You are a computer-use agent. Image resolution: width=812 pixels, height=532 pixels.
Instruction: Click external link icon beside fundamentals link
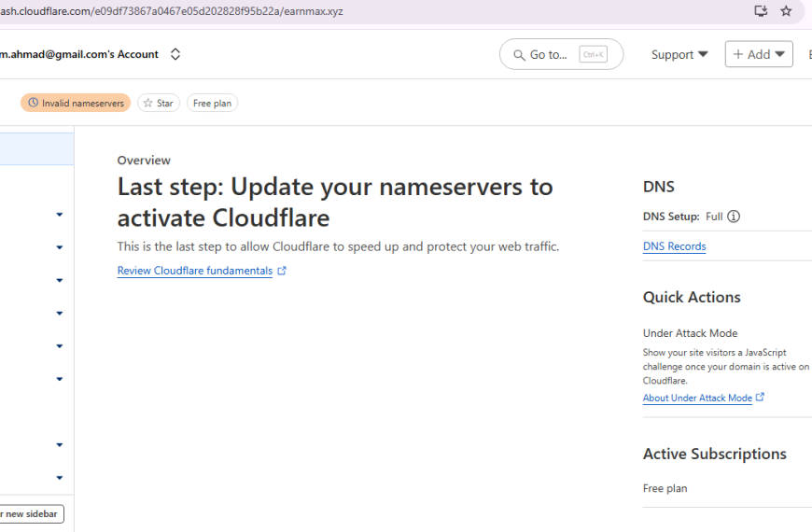282,271
